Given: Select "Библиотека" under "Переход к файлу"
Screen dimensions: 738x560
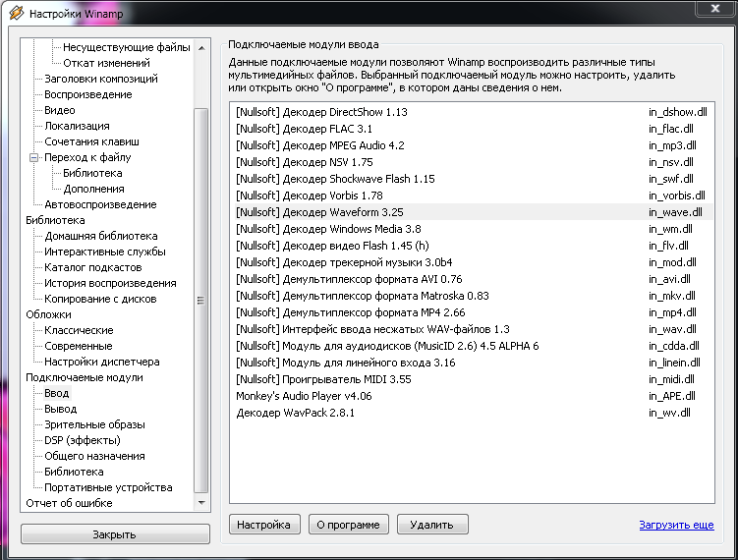Looking at the screenshot, I should pos(92,173).
